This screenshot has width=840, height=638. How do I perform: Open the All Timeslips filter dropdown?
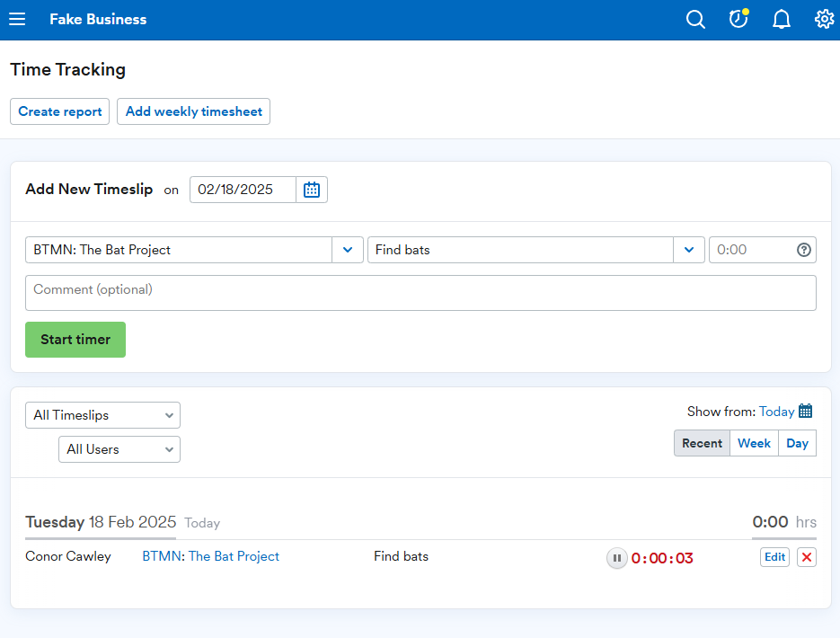tap(102, 415)
